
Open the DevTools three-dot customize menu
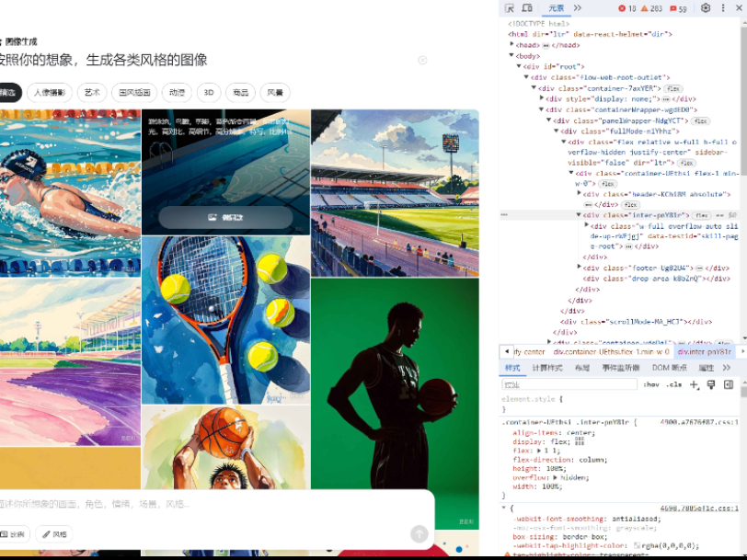pos(723,8)
